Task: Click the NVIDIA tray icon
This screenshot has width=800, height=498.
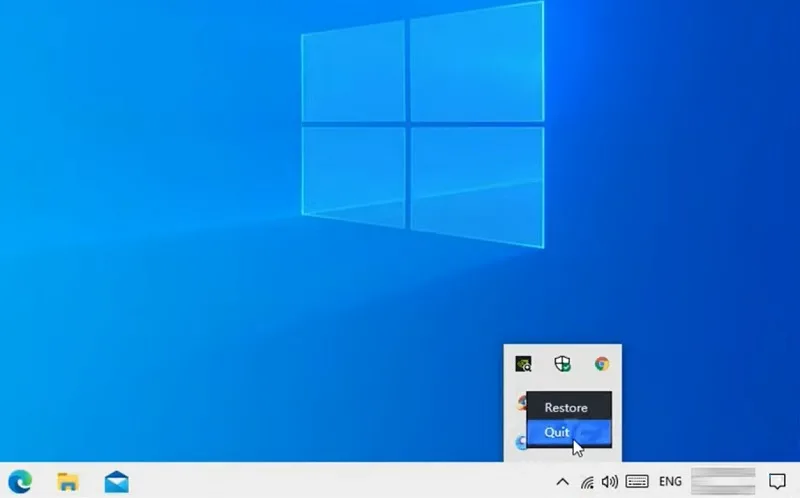Action: [523, 364]
